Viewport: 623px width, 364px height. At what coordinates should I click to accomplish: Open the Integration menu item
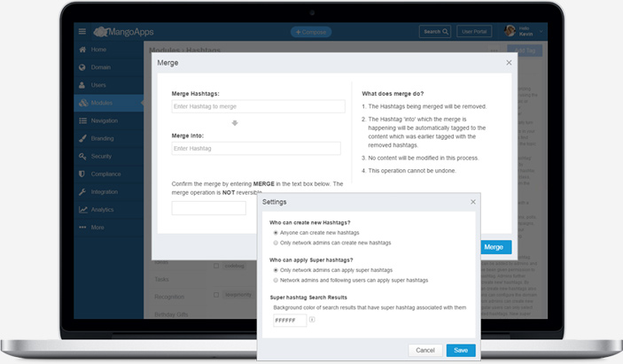(x=108, y=191)
